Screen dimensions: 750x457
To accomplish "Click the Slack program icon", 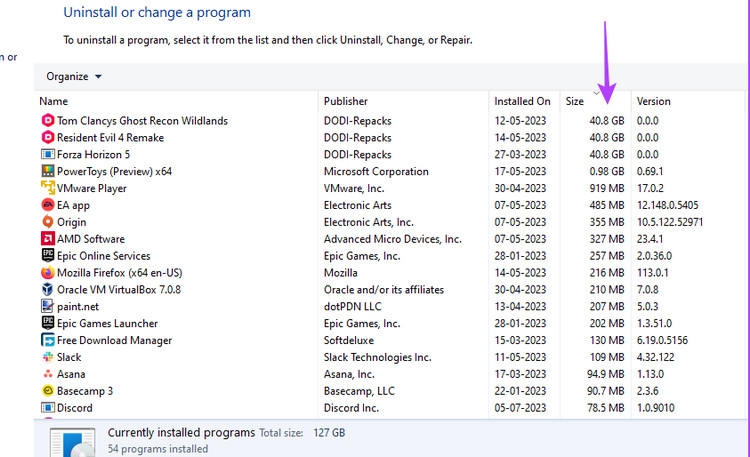I will pyautogui.click(x=47, y=357).
